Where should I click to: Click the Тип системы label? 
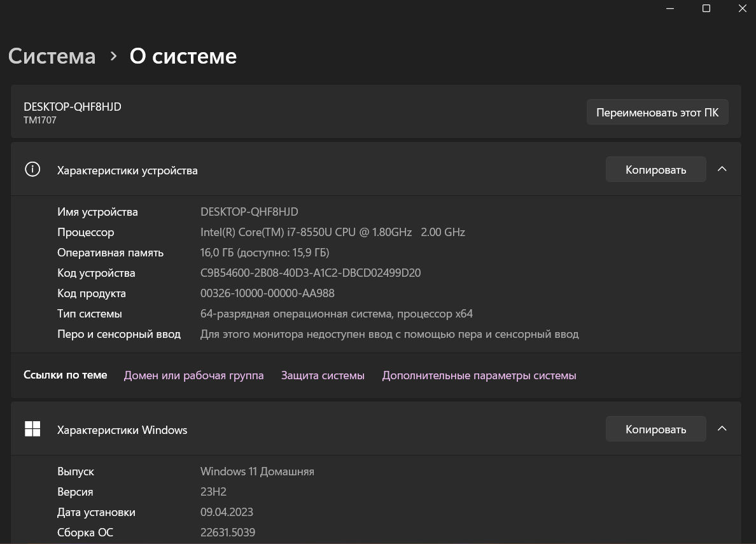[90, 314]
